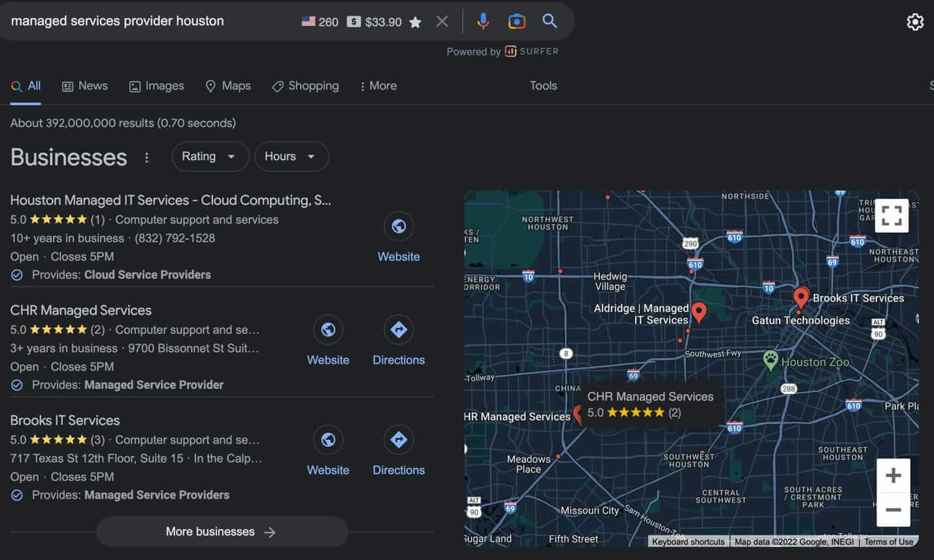Star the keyword in Surfer extension
The width and height of the screenshot is (934, 560).
tap(415, 22)
